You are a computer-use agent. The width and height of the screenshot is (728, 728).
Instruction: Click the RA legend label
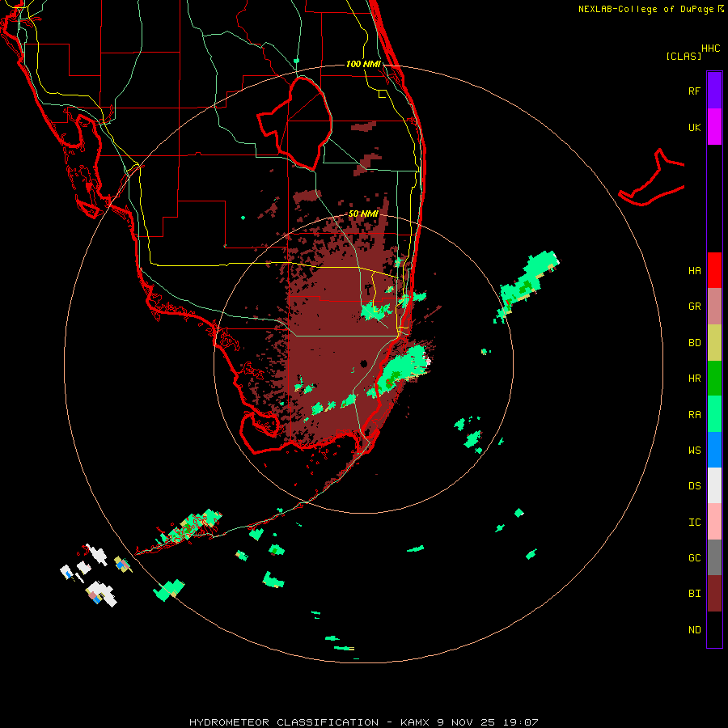(694, 415)
